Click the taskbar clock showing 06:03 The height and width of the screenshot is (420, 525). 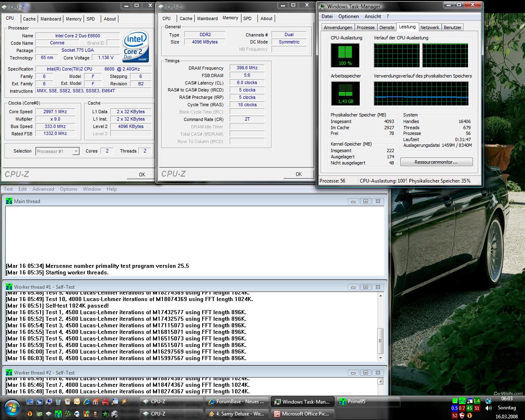pos(507,399)
